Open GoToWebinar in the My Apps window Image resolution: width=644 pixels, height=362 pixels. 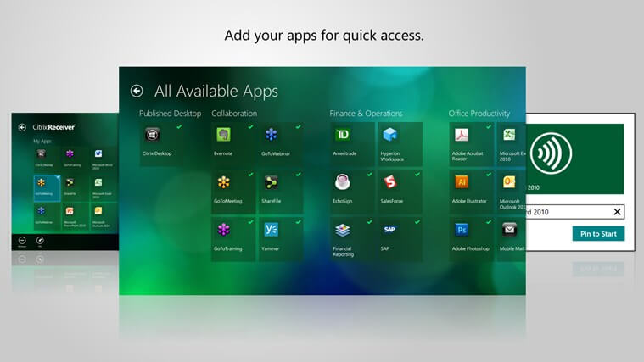[41, 211]
